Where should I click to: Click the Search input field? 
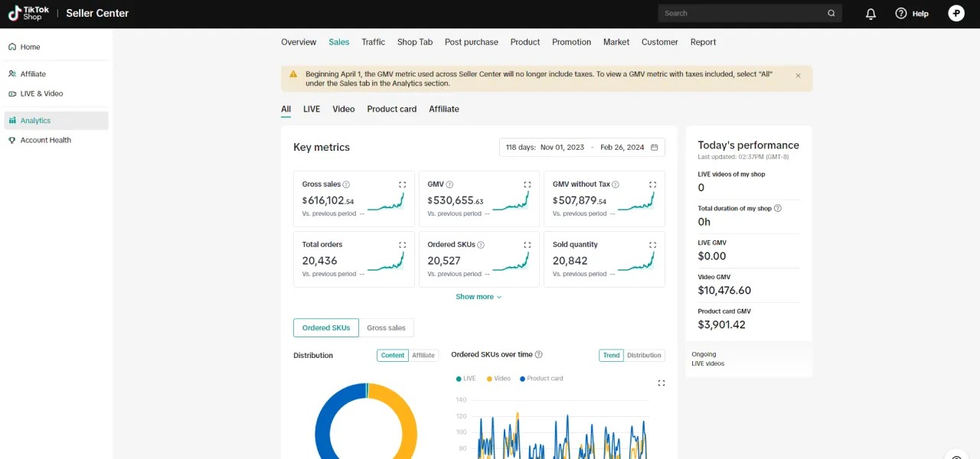click(x=743, y=13)
